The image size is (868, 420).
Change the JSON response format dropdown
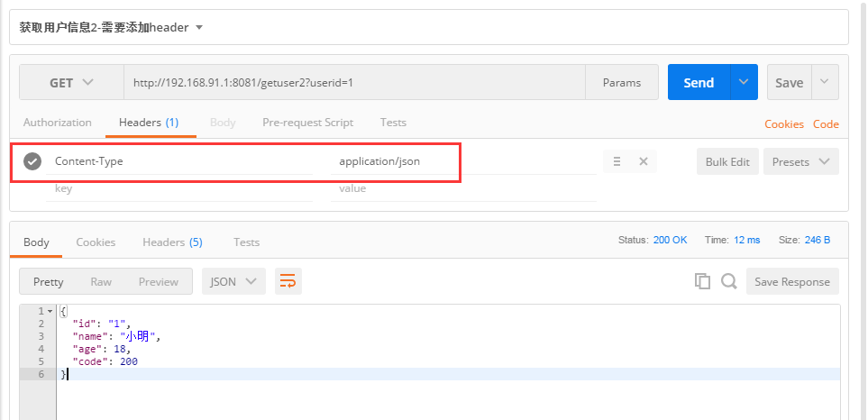coord(233,281)
